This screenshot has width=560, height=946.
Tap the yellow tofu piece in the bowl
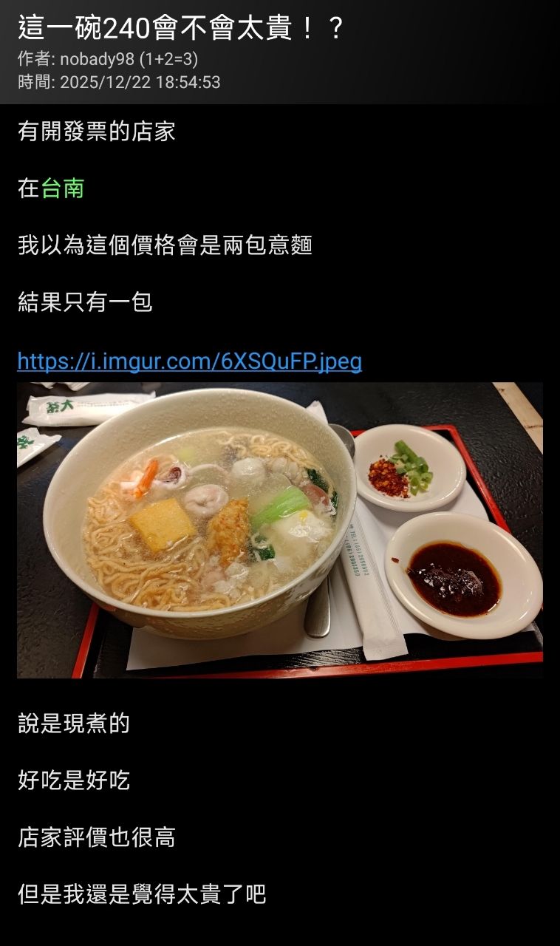point(163,525)
